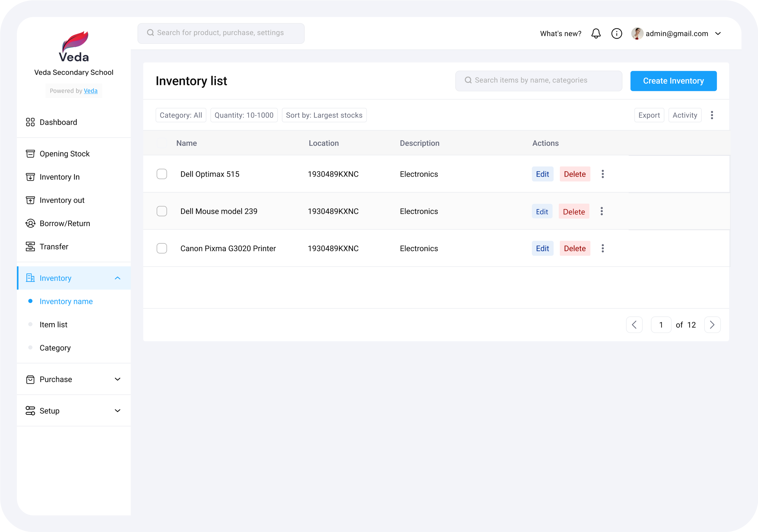The height and width of the screenshot is (532, 758).
Task: Open Category submenu entry
Action: point(55,348)
